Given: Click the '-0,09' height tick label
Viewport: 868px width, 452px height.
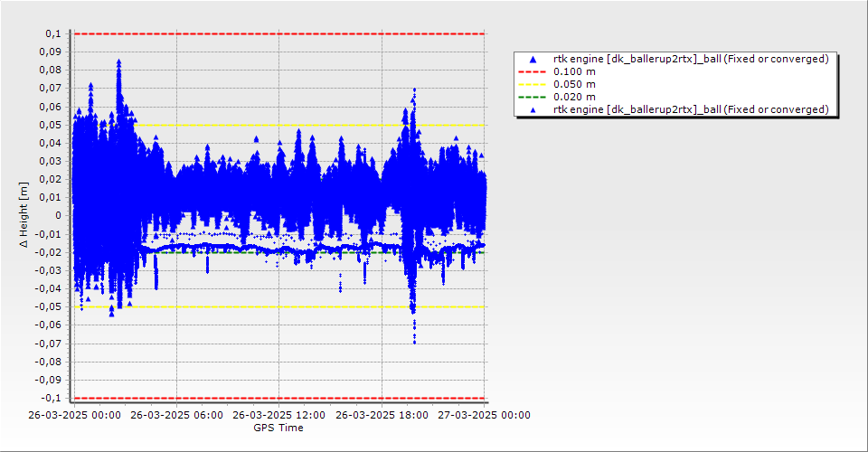Looking at the screenshot, I should 49,380.
